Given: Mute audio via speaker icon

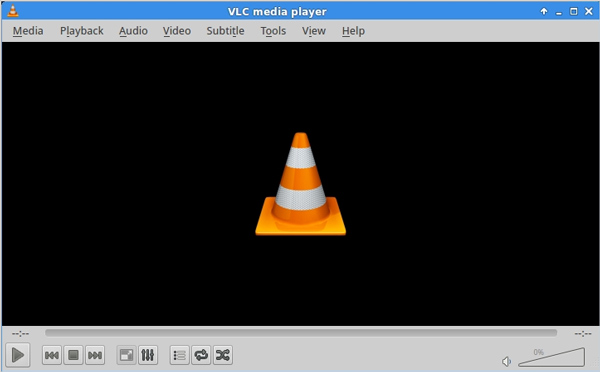Looking at the screenshot, I should pos(506,361).
